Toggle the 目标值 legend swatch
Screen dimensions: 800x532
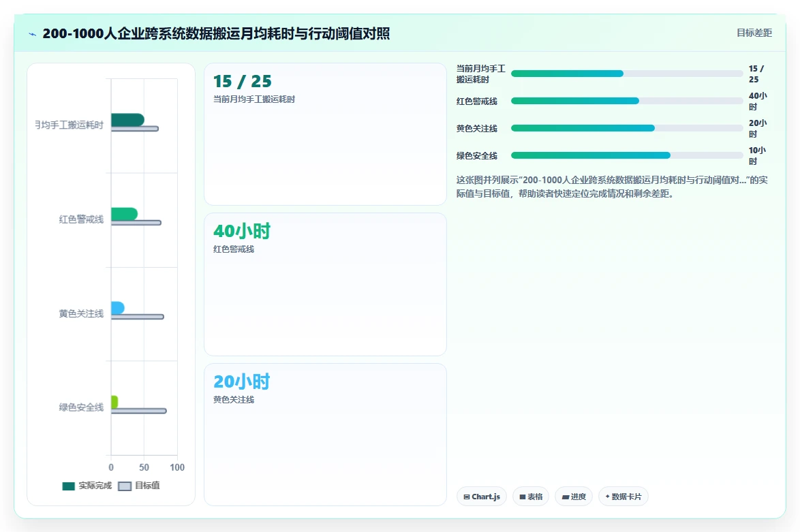pyautogui.click(x=125, y=486)
